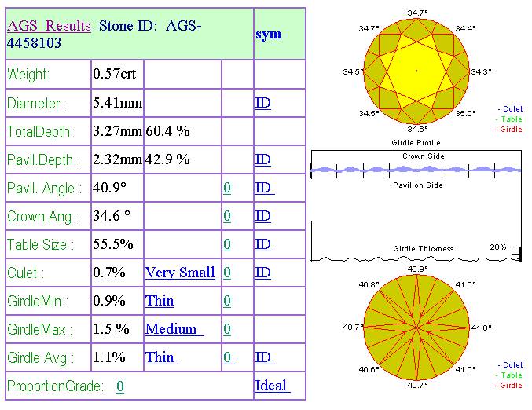Viewport: 532px width, 410px height.
Task: Open the ID link in Culet row
Action: (x=263, y=273)
